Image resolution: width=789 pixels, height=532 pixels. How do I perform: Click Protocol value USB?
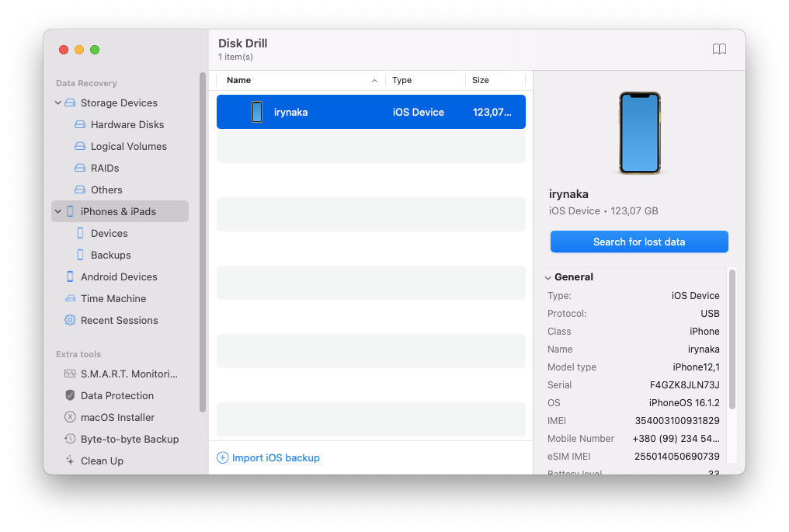pos(710,313)
